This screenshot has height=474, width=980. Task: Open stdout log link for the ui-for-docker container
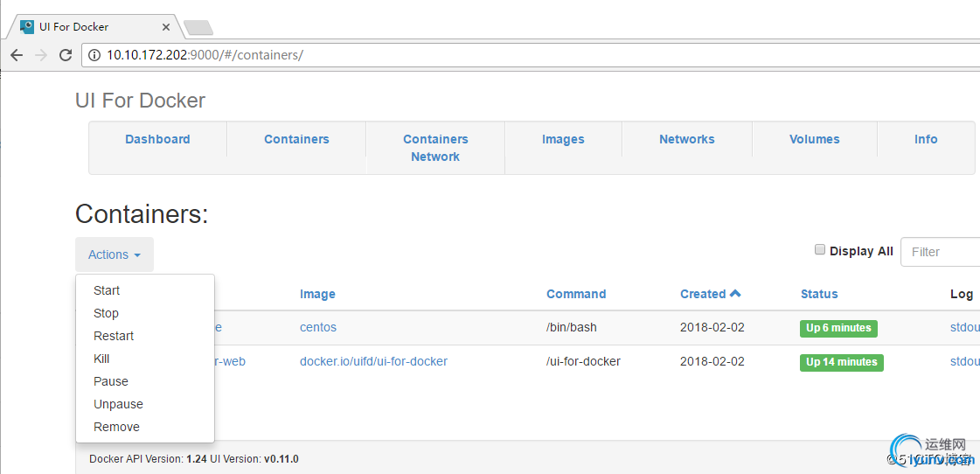[964, 361]
